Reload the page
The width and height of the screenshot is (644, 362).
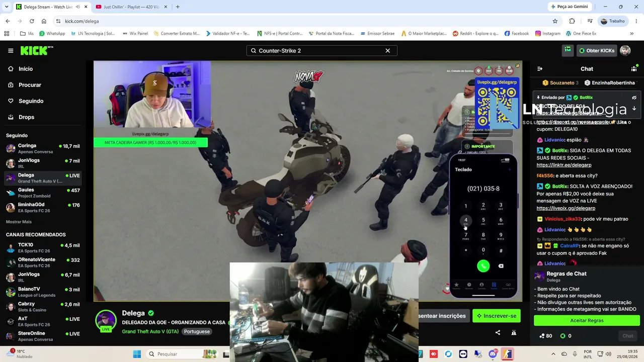click(x=32, y=21)
